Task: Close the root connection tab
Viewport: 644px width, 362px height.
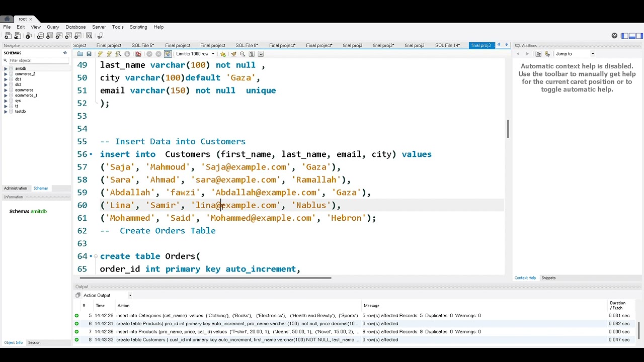Action: point(30,19)
